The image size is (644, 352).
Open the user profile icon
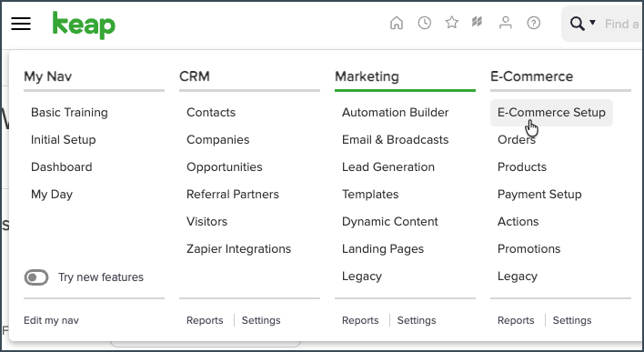pos(506,23)
